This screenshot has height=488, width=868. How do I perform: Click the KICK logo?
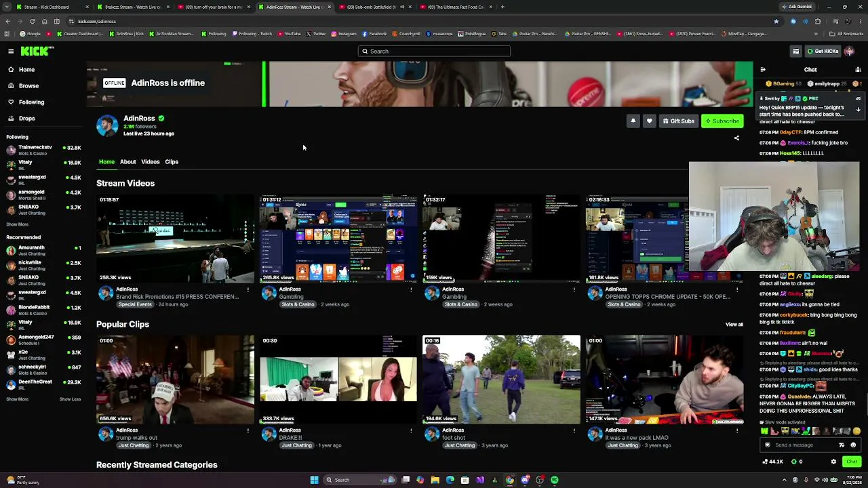tap(37, 51)
